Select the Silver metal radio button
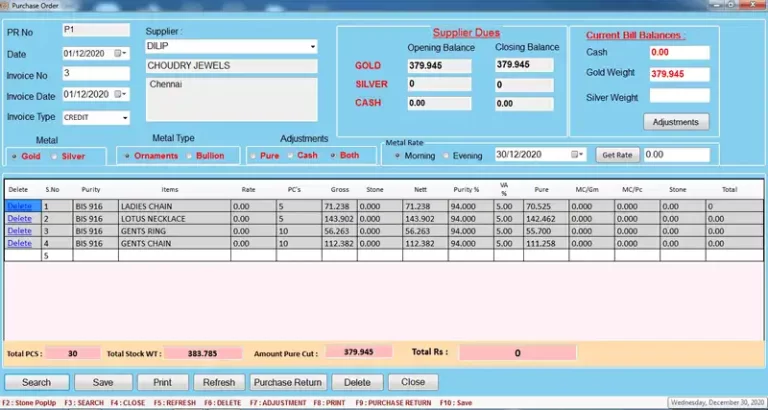The height and width of the screenshot is (410, 768). click(x=54, y=156)
